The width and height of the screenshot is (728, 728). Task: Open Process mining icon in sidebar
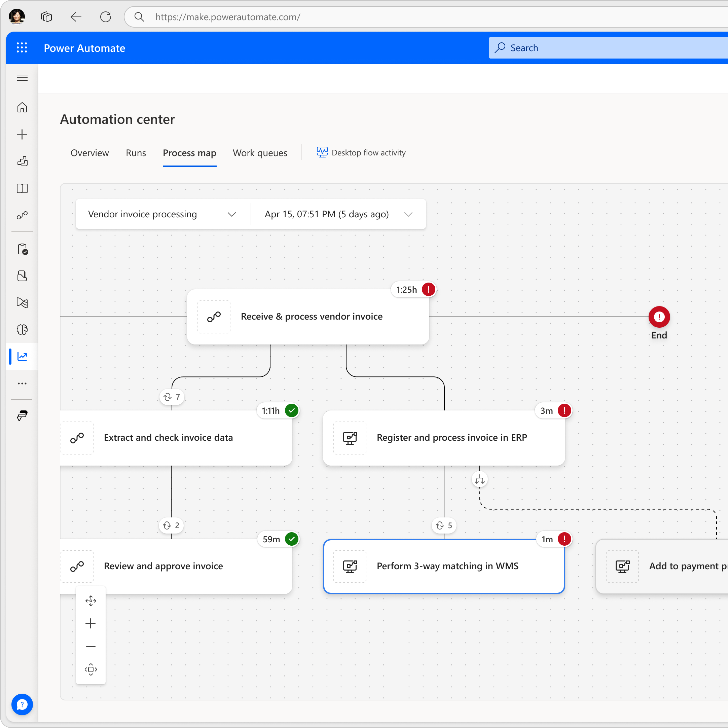22,303
